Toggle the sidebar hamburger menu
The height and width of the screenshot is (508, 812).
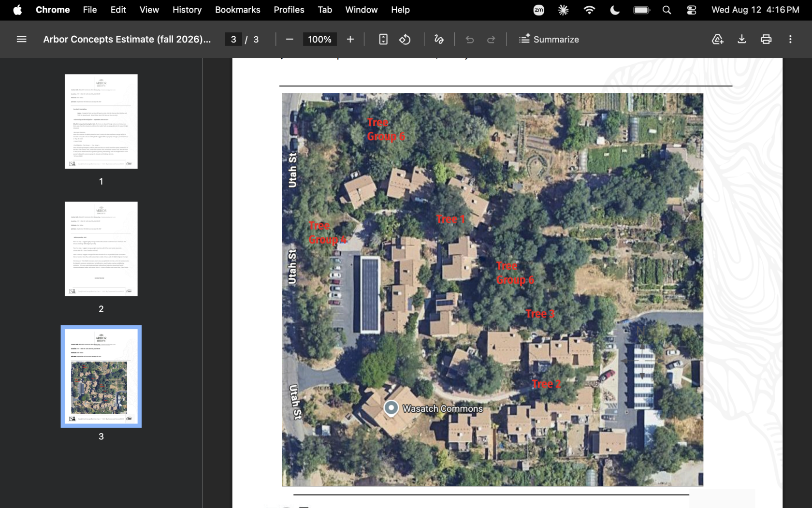coord(21,39)
